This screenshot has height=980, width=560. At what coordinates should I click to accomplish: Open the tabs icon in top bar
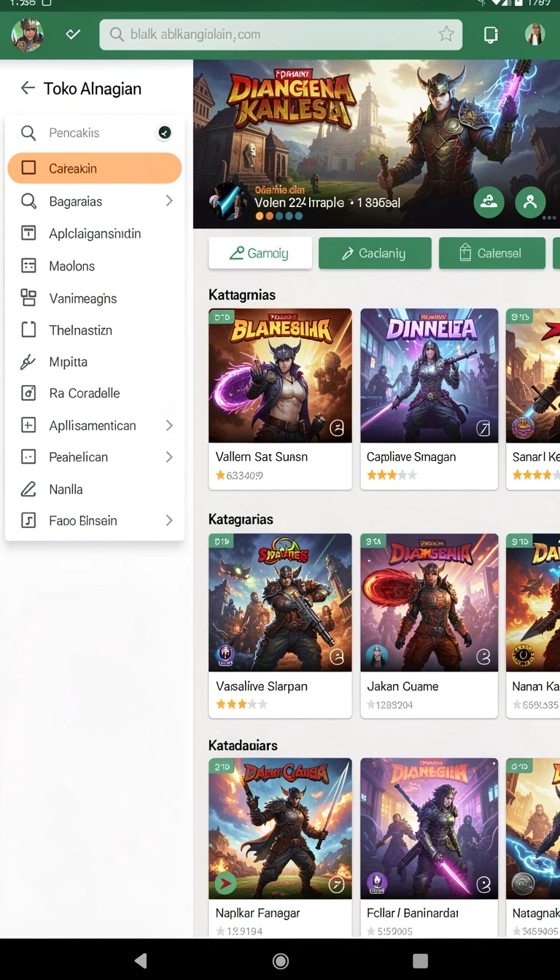[x=491, y=34]
